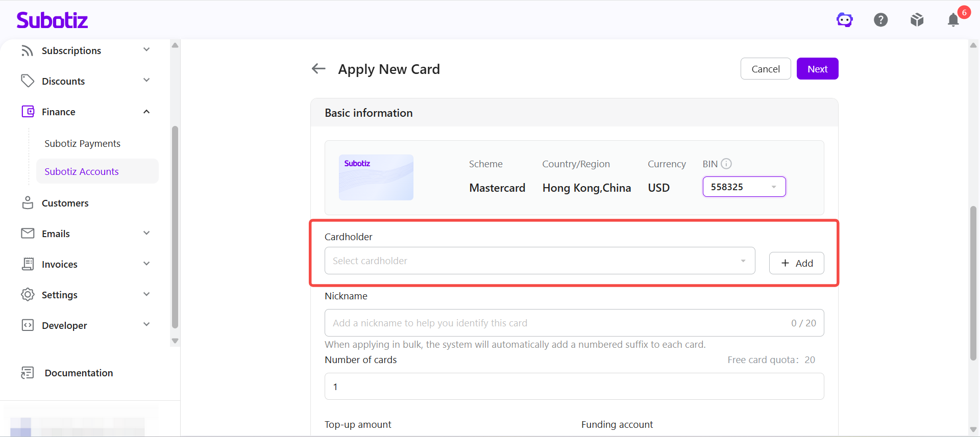
Task: Click the Next button
Action: click(x=818, y=69)
